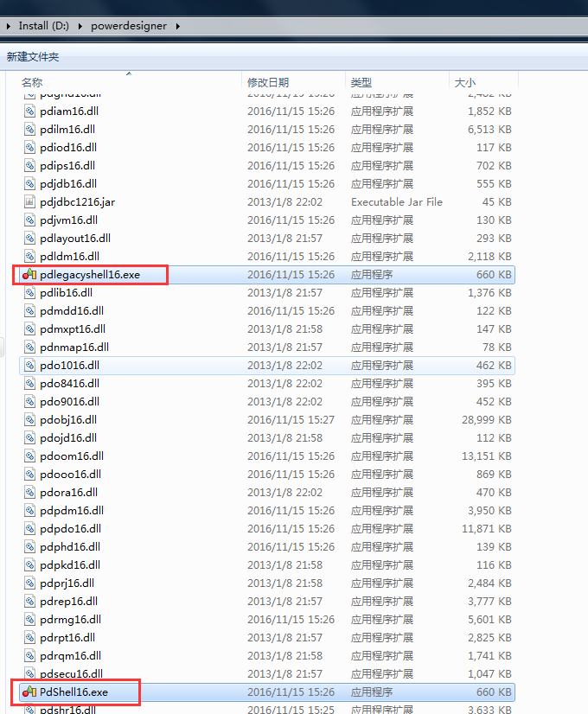Viewport: 588px width, 714px height.
Task: Click the pdldm16.dll file icon
Action: click(29, 257)
